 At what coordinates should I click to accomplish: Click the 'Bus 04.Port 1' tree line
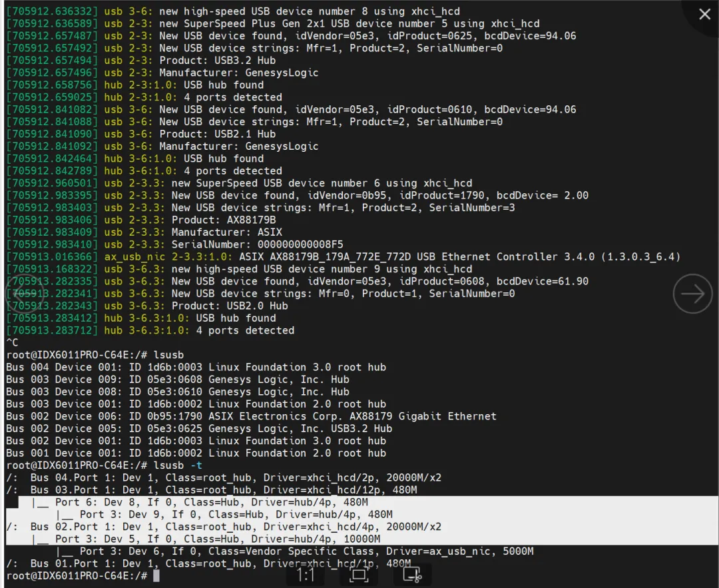tap(224, 478)
